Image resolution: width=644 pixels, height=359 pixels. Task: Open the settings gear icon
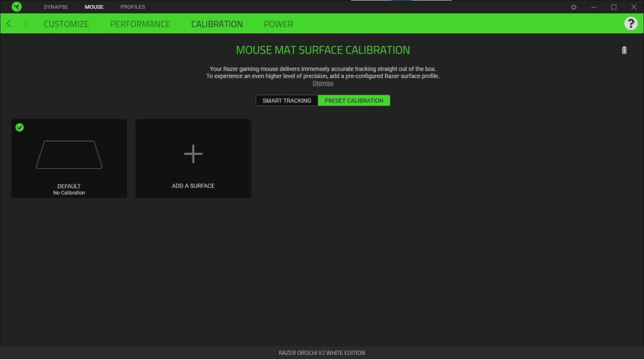(574, 7)
